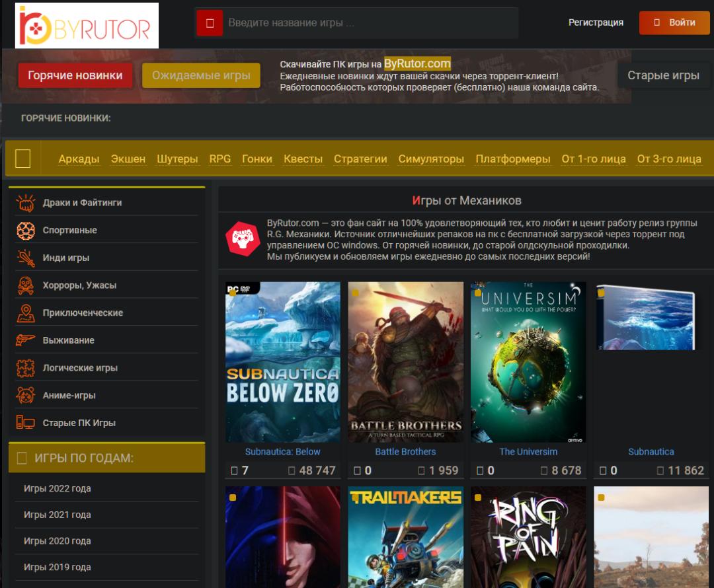Select the puzzle piece icon for Логические игры
714x588 pixels.
point(25,367)
